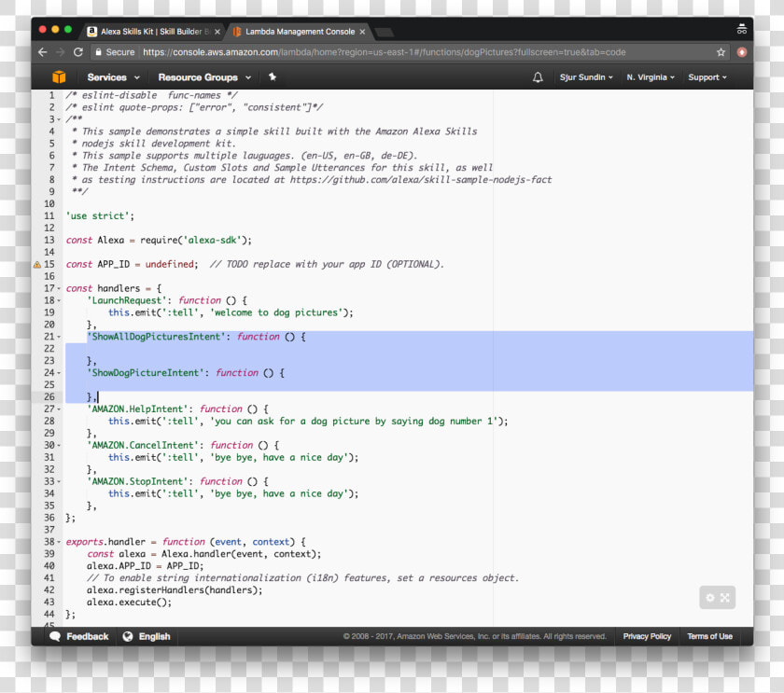The width and height of the screenshot is (784, 693).
Task: Click the Secure lock icon
Action: click(x=99, y=52)
